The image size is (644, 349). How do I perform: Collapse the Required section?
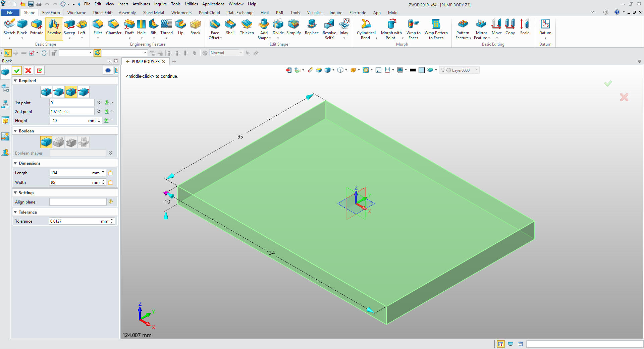[15, 81]
